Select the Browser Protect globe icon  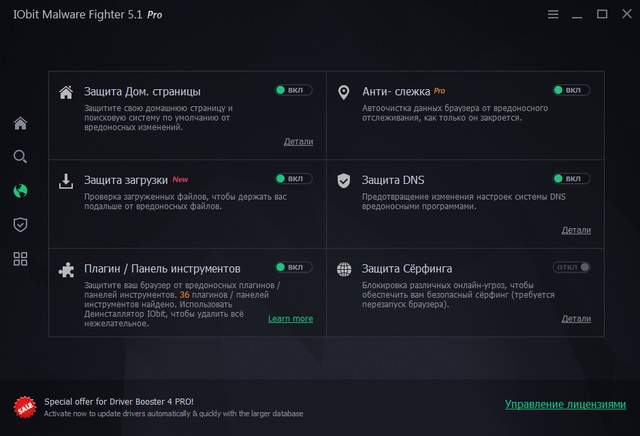(20, 190)
